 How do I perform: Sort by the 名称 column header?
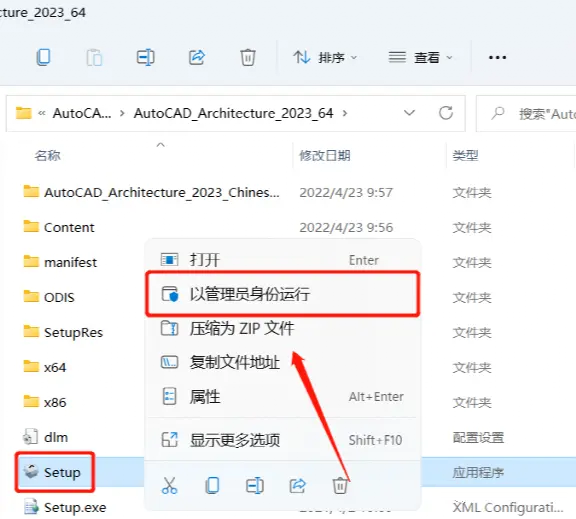[x=48, y=156]
